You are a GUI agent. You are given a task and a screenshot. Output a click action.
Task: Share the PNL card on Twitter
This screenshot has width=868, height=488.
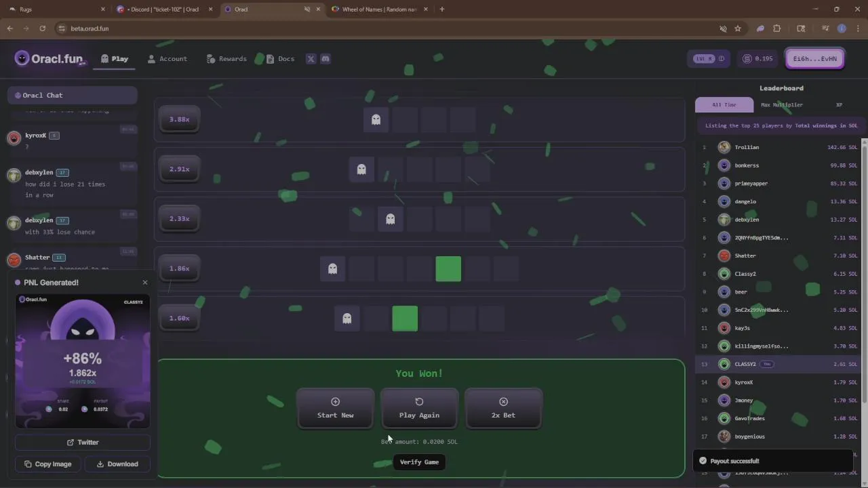[x=83, y=443]
